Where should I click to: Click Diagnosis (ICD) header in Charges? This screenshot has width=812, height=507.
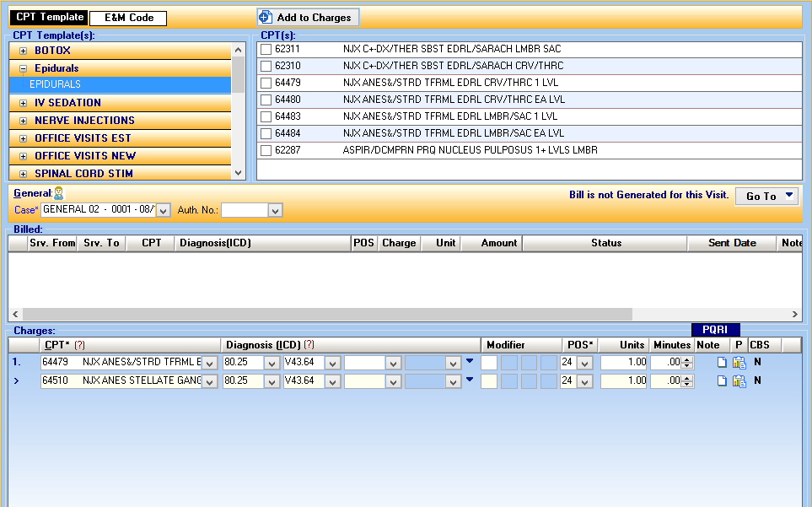click(x=351, y=345)
